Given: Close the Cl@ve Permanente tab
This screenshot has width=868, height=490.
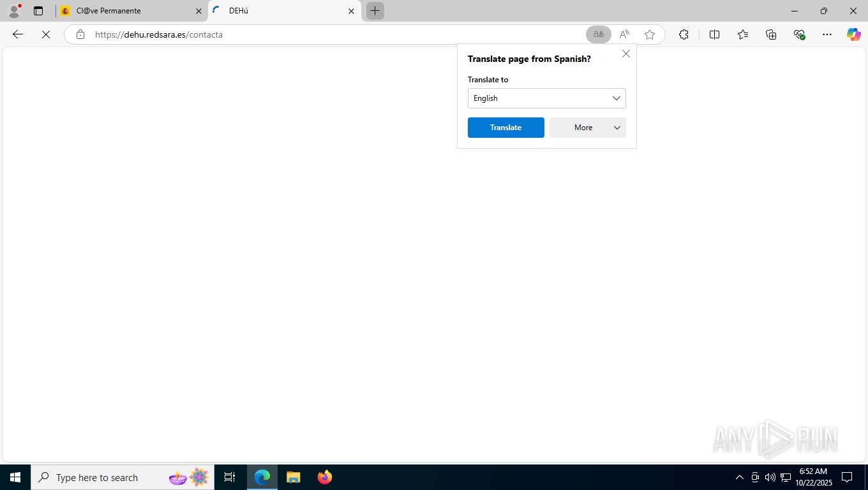Looking at the screenshot, I should click(x=198, y=11).
